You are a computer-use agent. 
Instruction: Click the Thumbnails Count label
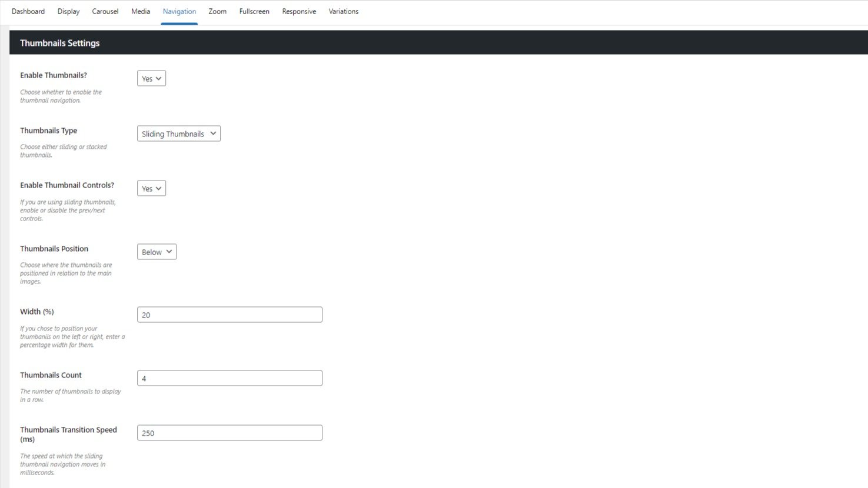click(51, 375)
